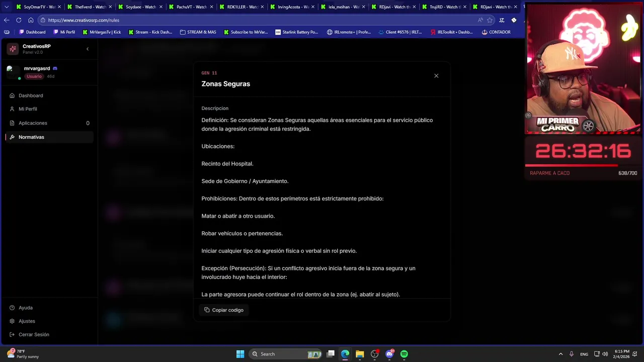This screenshot has height=362, width=644.
Task: Click the Microsoft Edge taskbar icon
Action: [345, 354]
